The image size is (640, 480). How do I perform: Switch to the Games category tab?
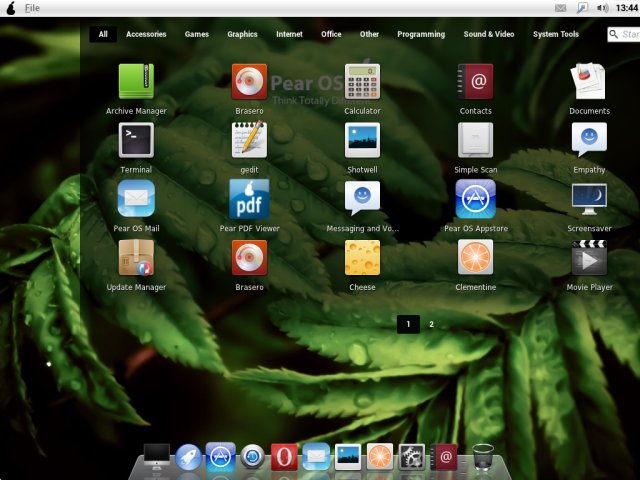(x=196, y=34)
